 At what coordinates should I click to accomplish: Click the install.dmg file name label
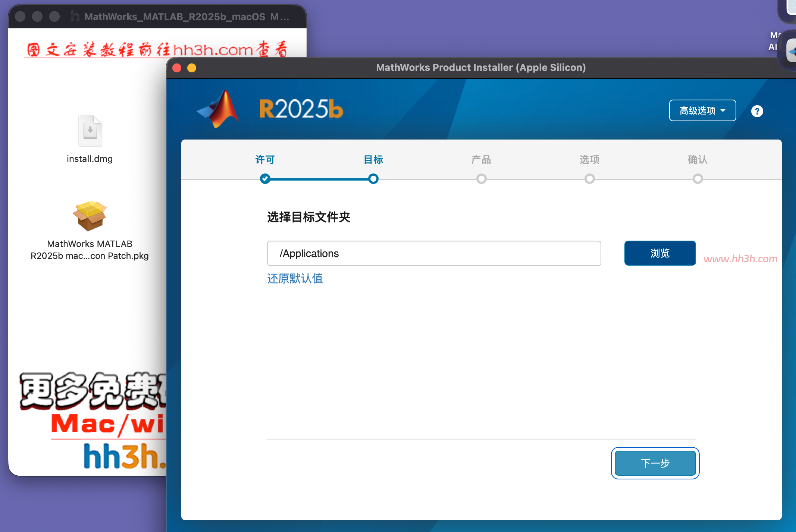(90, 159)
